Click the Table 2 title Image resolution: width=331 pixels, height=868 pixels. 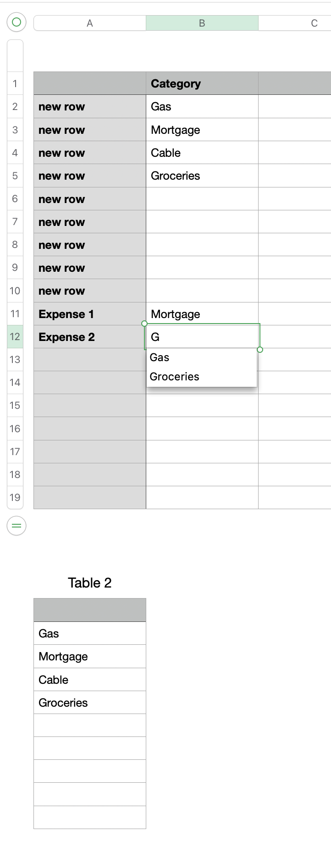coord(90,582)
